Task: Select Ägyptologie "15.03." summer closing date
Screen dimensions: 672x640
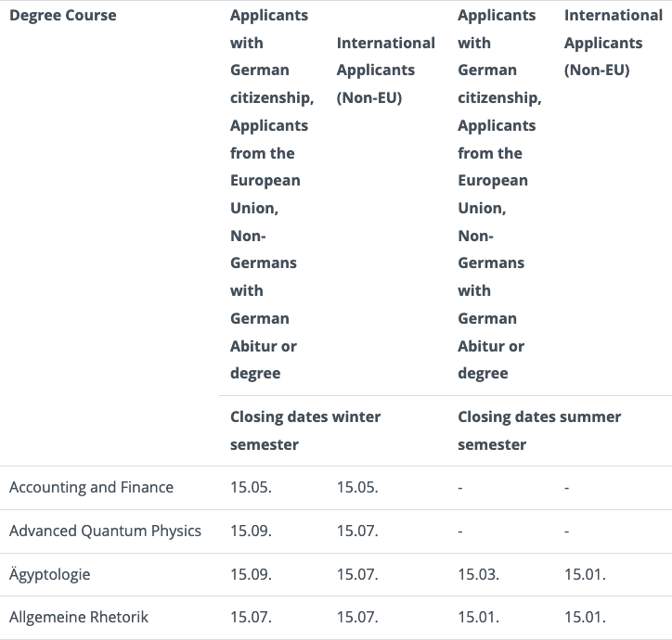Action: point(478,575)
